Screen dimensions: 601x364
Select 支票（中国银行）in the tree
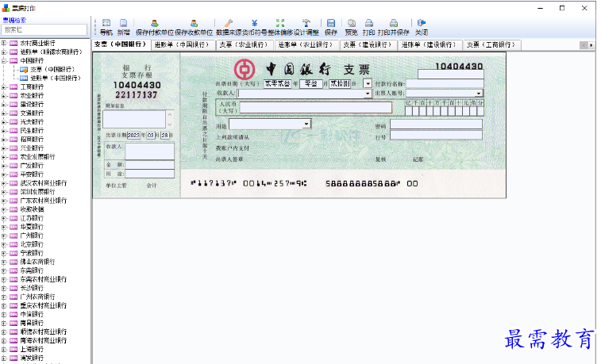click(52, 69)
